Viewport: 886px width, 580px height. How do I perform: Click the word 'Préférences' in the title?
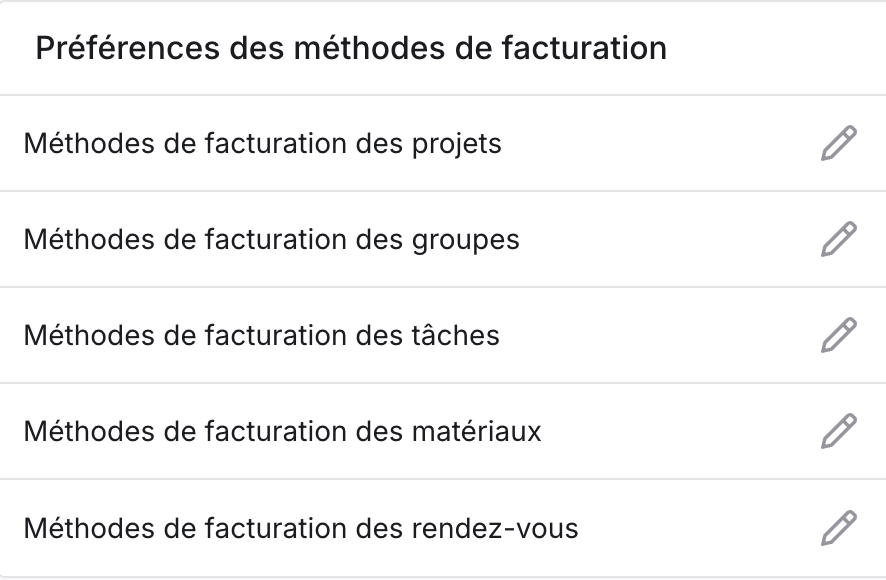coord(128,48)
